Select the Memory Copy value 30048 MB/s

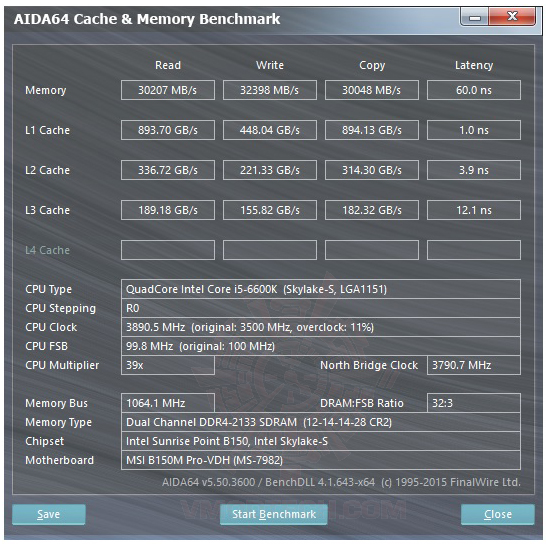372,90
